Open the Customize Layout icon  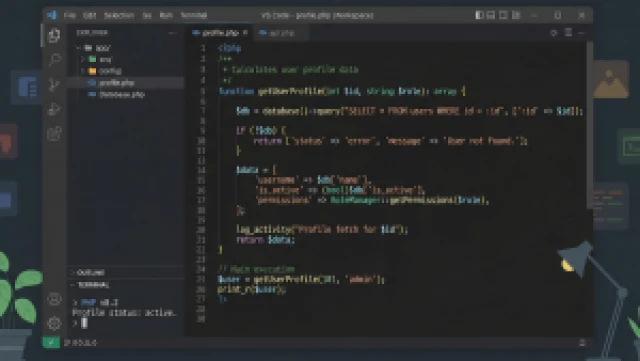[516, 16]
